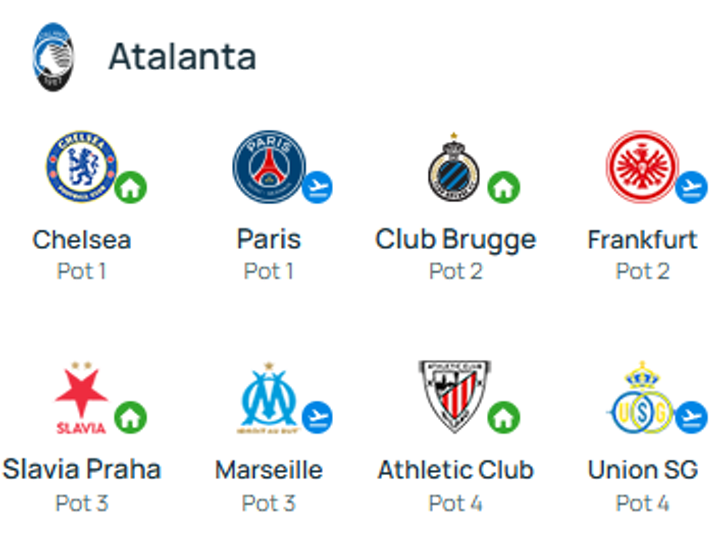Click the home icon beside Athletic Club
Image resolution: width=720 pixels, height=560 pixels.
pyautogui.click(x=503, y=418)
